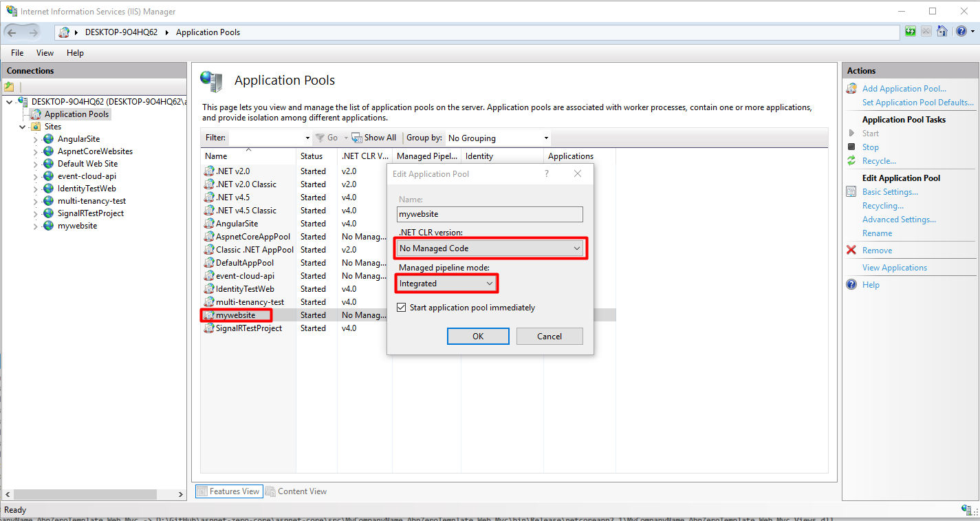Click Cancel in Edit Application Pool dialog

549,337
